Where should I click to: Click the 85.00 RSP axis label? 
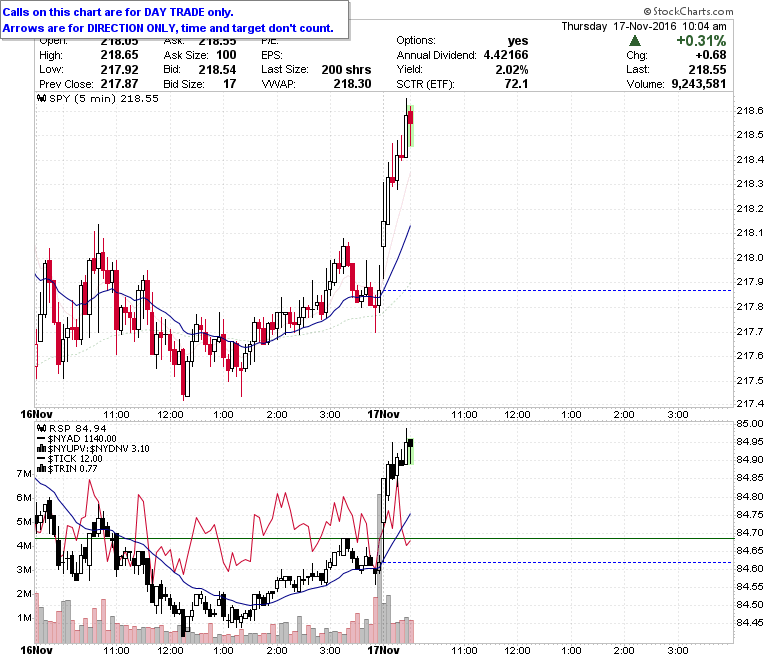point(750,423)
